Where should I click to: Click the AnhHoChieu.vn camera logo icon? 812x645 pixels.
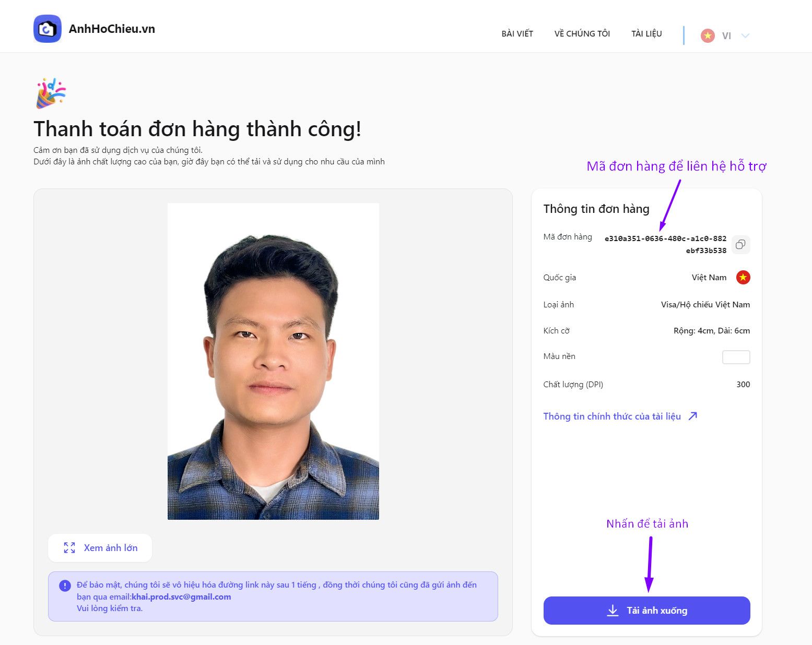48,29
